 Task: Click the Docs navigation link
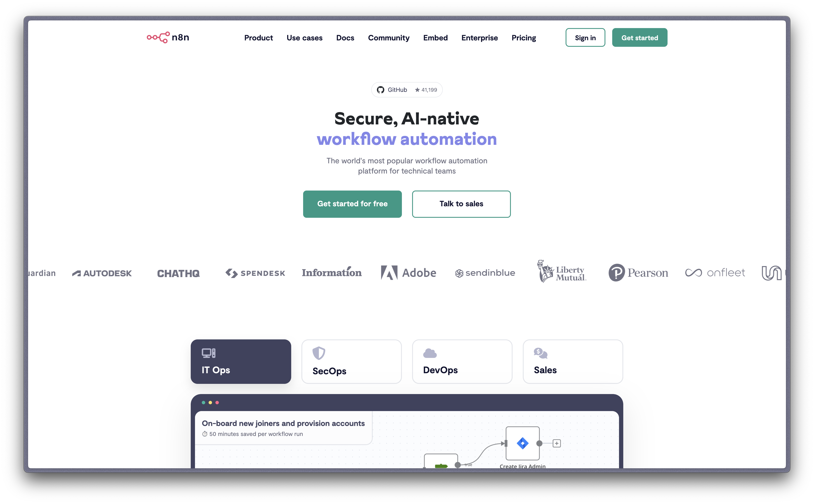(345, 38)
